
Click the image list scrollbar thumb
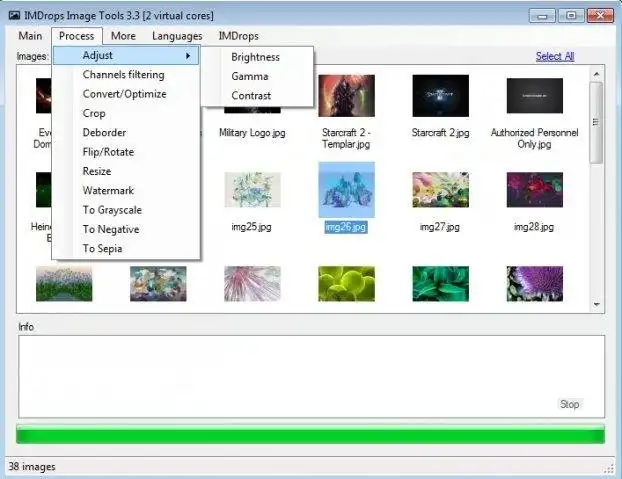point(596,122)
